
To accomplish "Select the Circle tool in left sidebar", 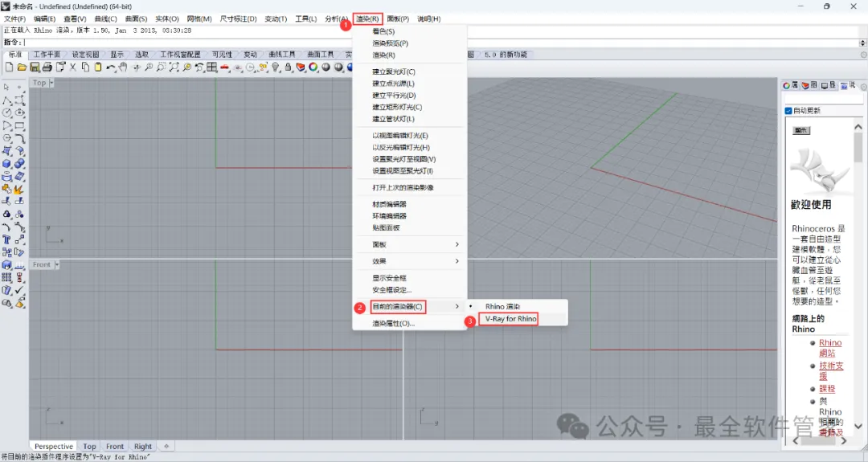I will tap(6, 112).
